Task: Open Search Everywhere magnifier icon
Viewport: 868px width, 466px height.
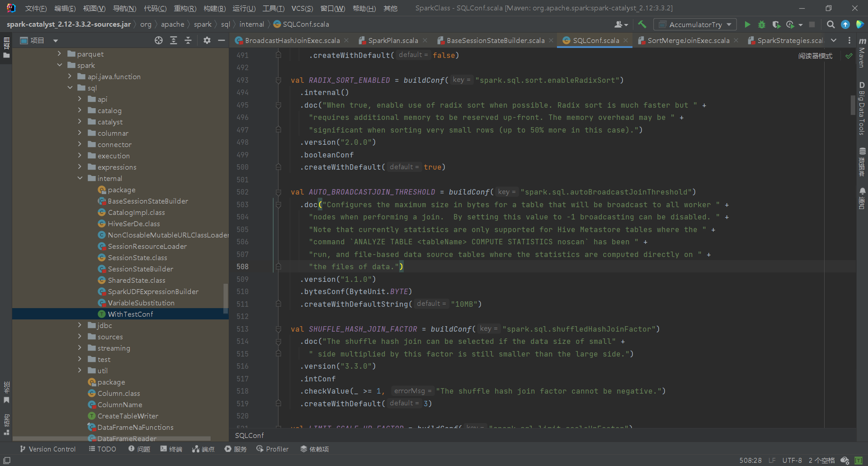Action: point(830,24)
